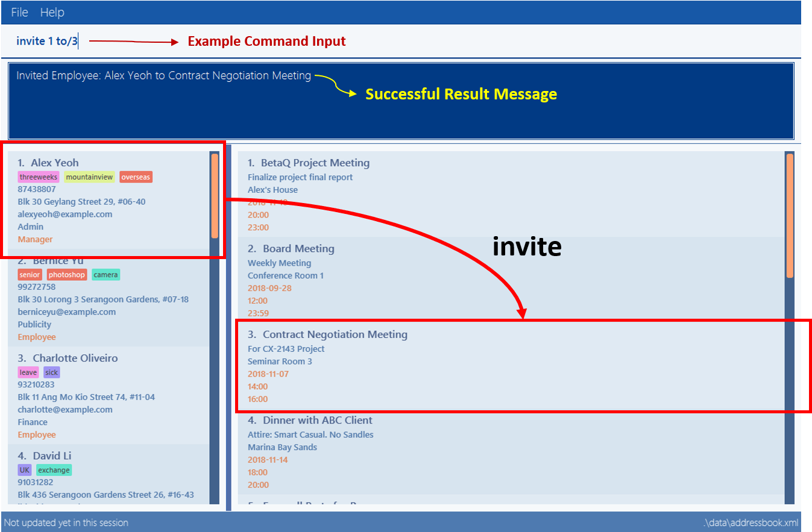Click the Manager position label
The image size is (812, 532).
(x=35, y=239)
